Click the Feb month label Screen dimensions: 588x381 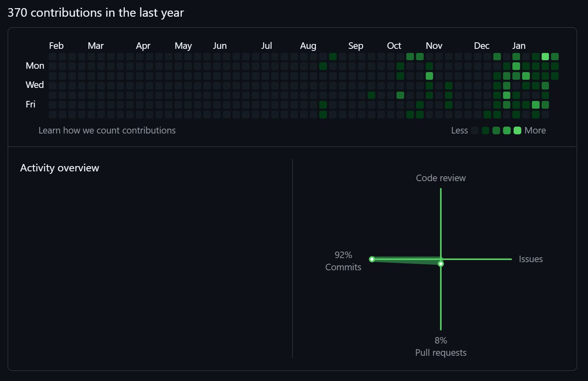(56, 46)
